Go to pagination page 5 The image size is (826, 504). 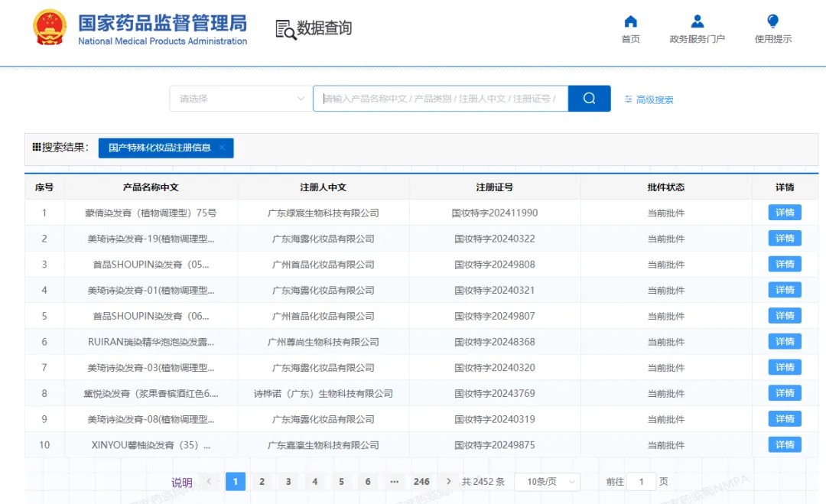pos(341,481)
